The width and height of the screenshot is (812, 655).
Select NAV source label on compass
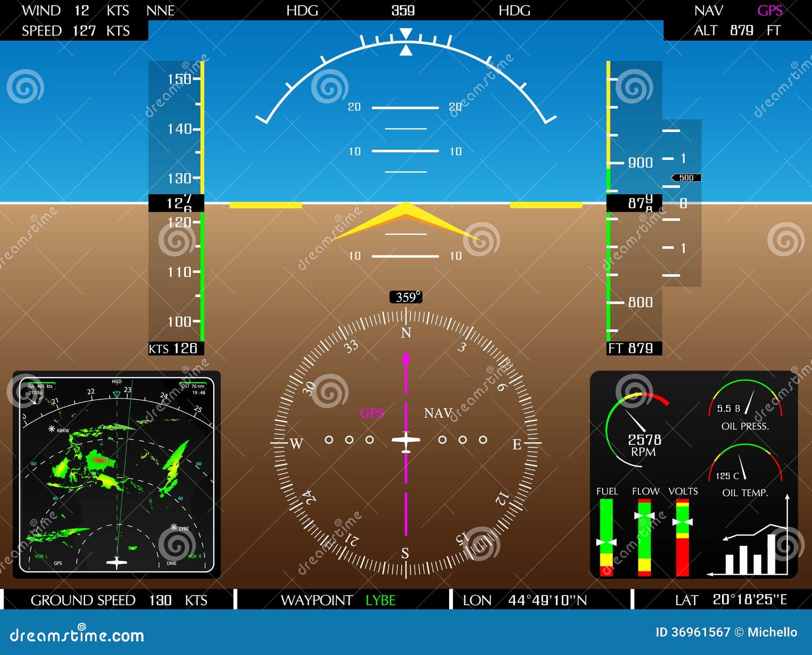pos(438,413)
